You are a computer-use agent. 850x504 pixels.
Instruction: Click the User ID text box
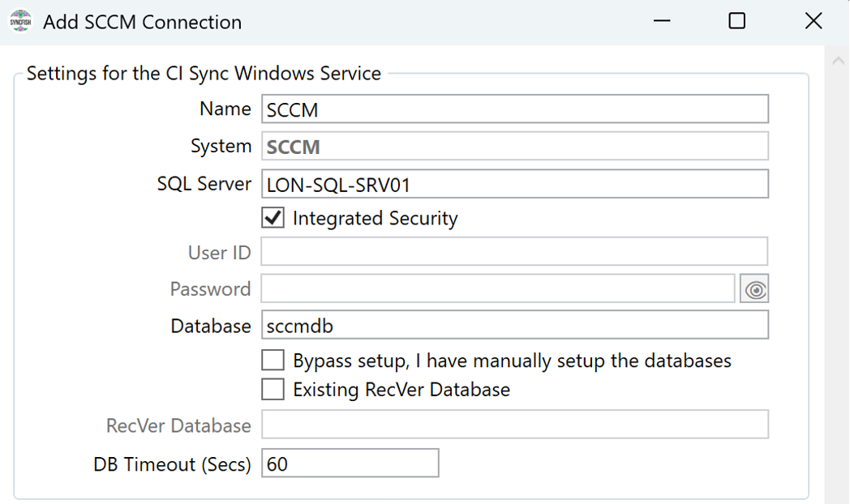coord(514,251)
